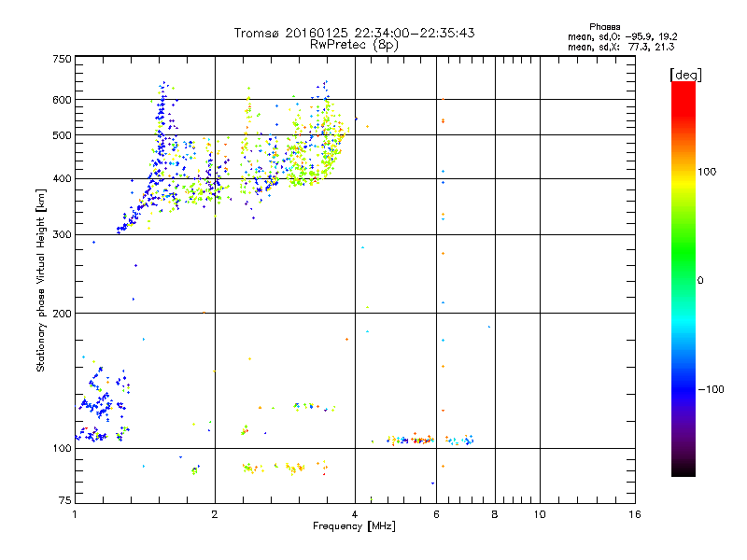Click the 'Frequency [MHz]' x-axis label
The image size is (747, 560).
click(354, 526)
